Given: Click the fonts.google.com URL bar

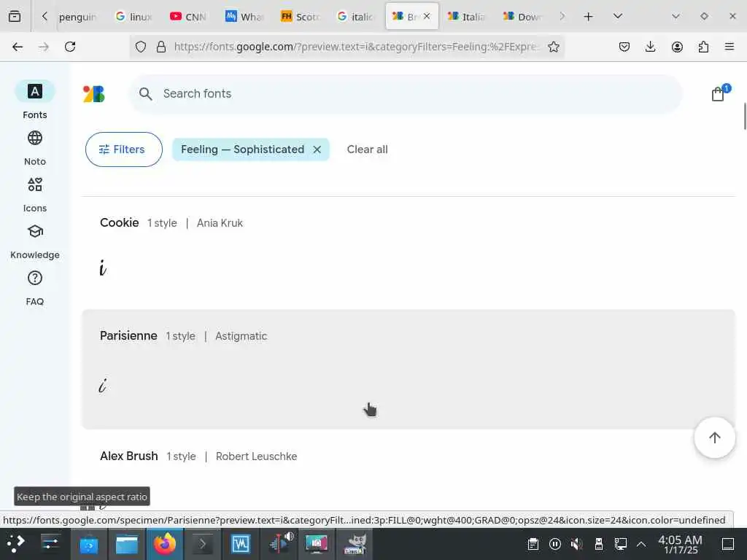Looking at the screenshot, I should point(356,47).
